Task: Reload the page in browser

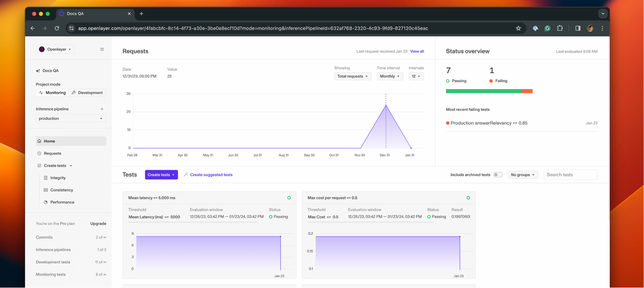Action: [x=57, y=28]
